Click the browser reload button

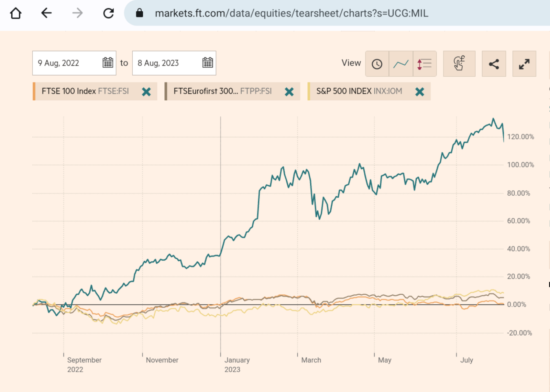108,13
